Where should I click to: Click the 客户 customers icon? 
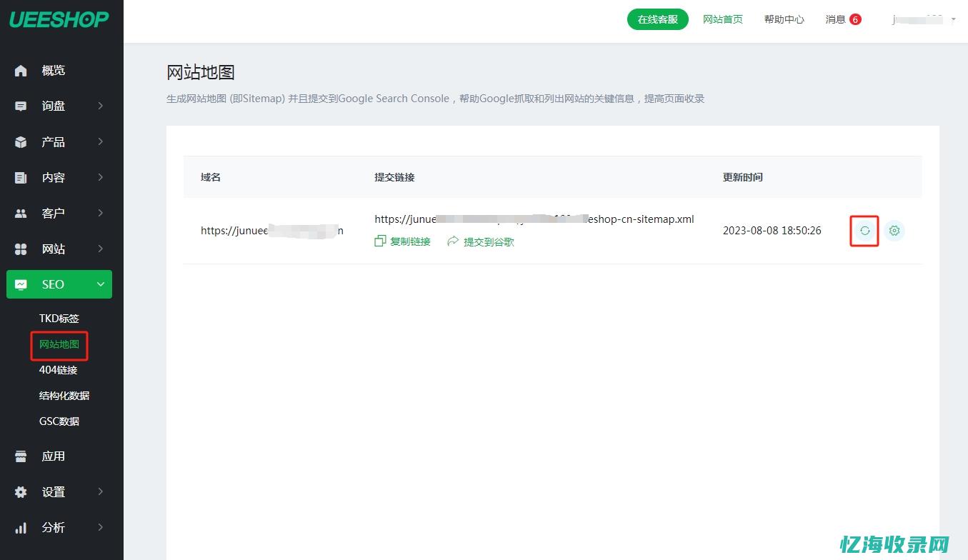pyautogui.click(x=21, y=213)
